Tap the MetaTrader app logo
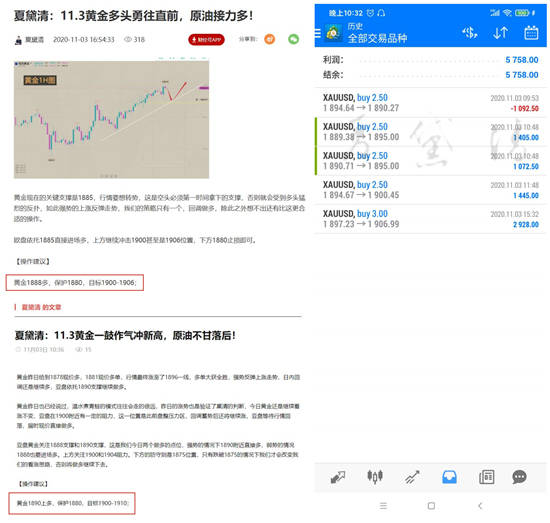The height and width of the screenshot is (523, 550). pyautogui.click(x=333, y=33)
